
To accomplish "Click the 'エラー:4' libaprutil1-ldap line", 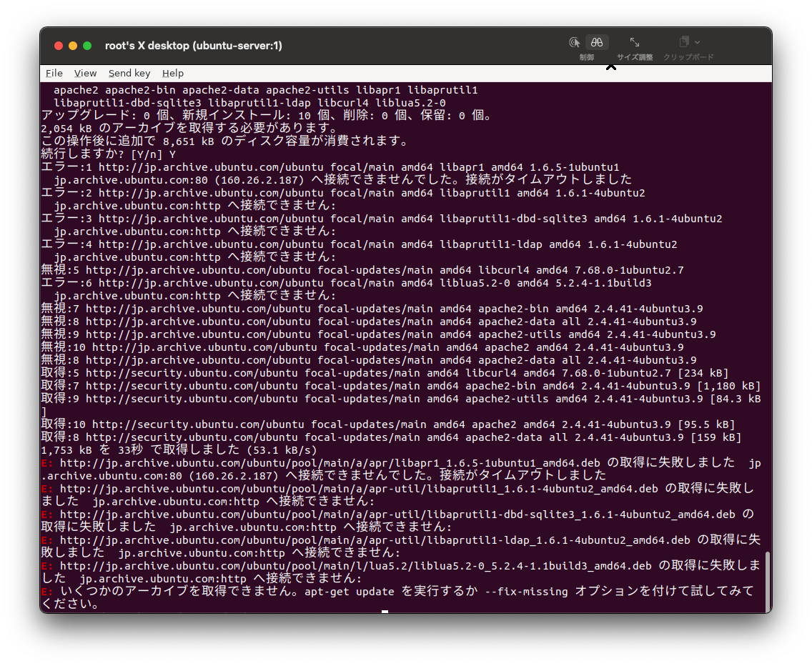I will pos(360,244).
